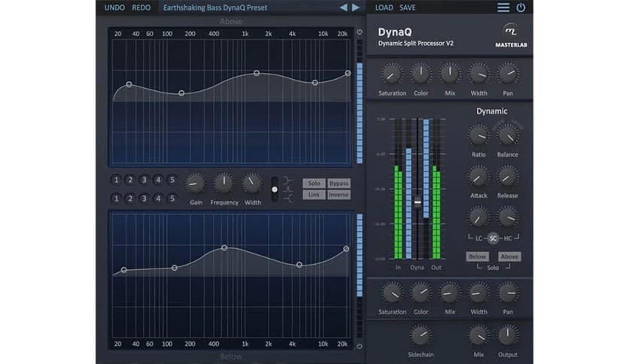Viewport: 629px width, 364px height.
Task: Click the upper Width knob beside Pan
Action: coord(479,74)
